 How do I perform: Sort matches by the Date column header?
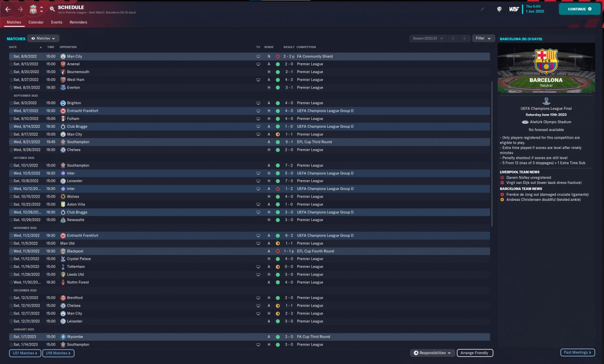pyautogui.click(x=13, y=47)
